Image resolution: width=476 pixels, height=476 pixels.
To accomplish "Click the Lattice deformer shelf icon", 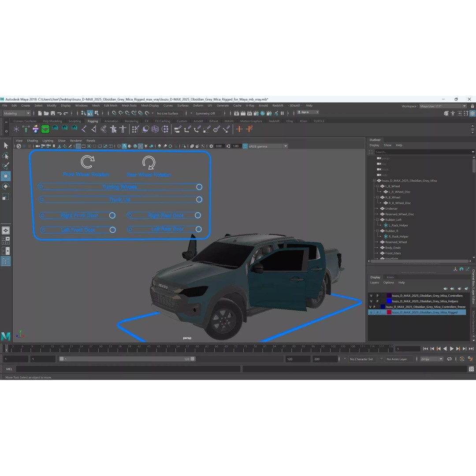I will coord(155,129).
